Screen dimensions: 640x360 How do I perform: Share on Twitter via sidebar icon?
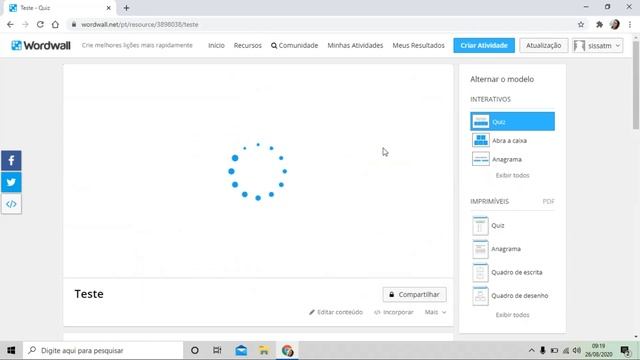(x=11, y=182)
